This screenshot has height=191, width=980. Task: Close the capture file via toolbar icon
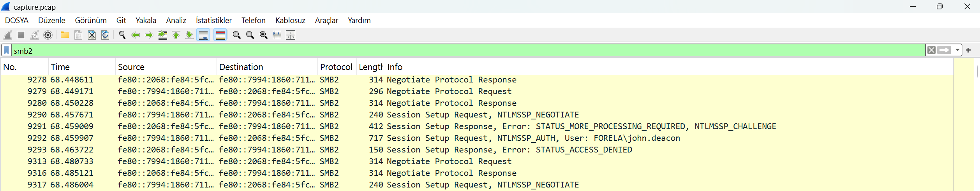[x=92, y=35]
